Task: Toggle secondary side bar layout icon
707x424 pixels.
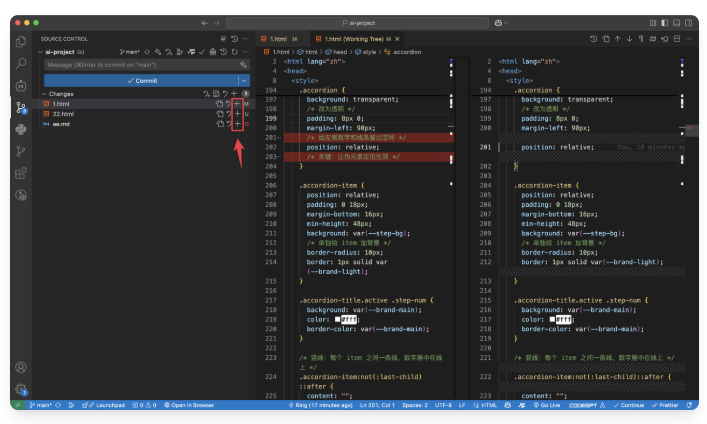Action: tap(688, 23)
